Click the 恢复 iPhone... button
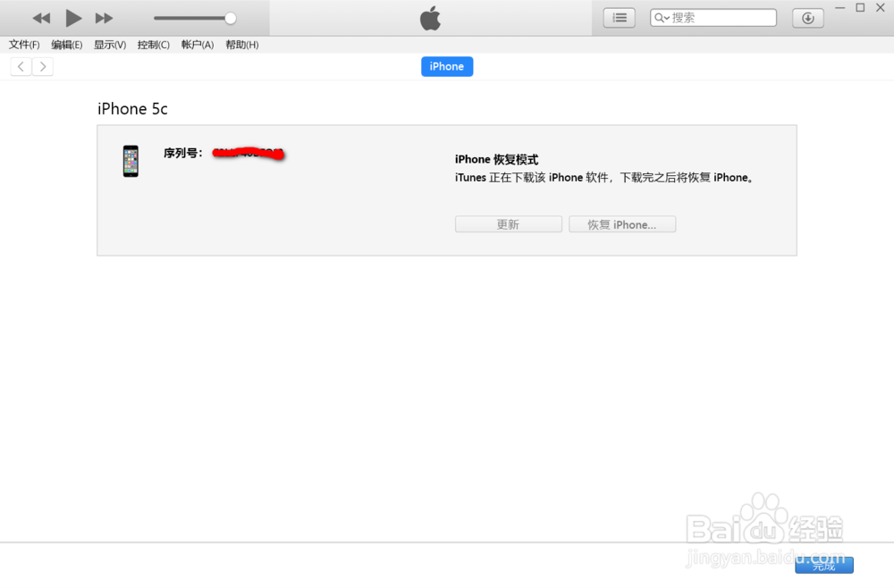 tap(622, 223)
